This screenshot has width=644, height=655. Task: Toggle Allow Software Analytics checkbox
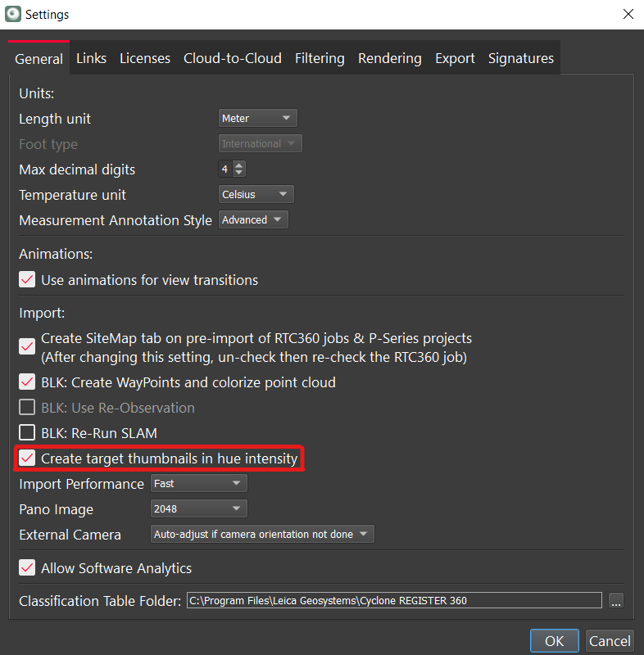coord(27,568)
